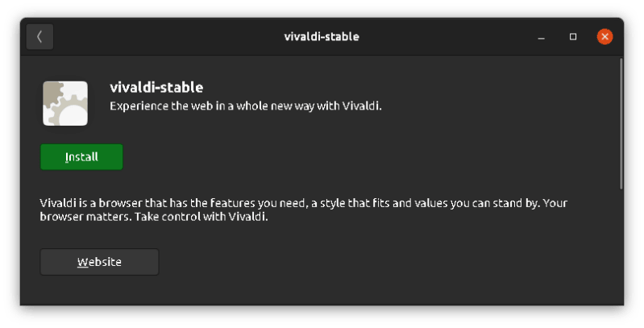Click the scrollbar track below the thumb
This screenshot has width=644, height=328.
621,242
